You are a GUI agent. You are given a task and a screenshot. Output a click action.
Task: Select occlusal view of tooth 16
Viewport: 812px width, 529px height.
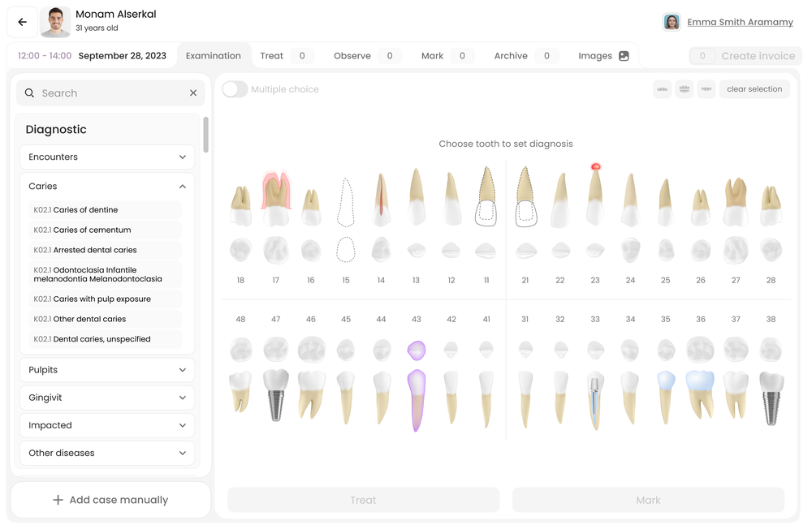[x=311, y=250]
